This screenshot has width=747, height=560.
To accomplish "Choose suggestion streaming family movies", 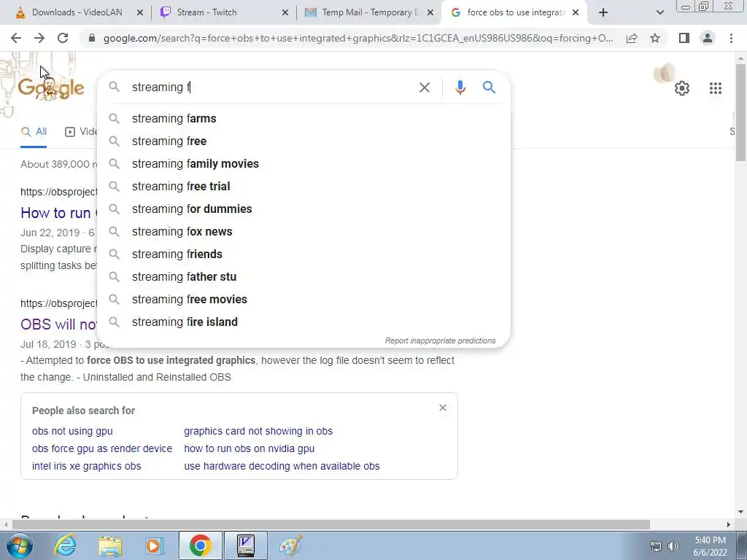I will (x=304, y=164).
